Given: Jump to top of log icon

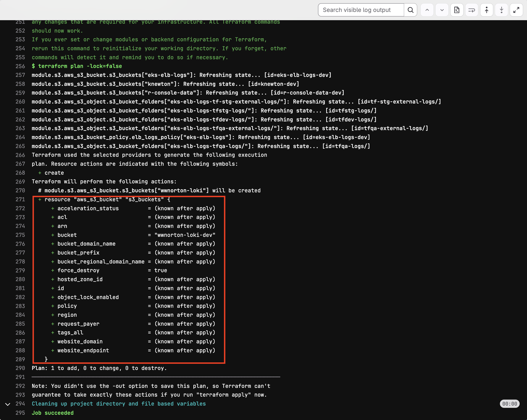Looking at the screenshot, I should (487, 10).
